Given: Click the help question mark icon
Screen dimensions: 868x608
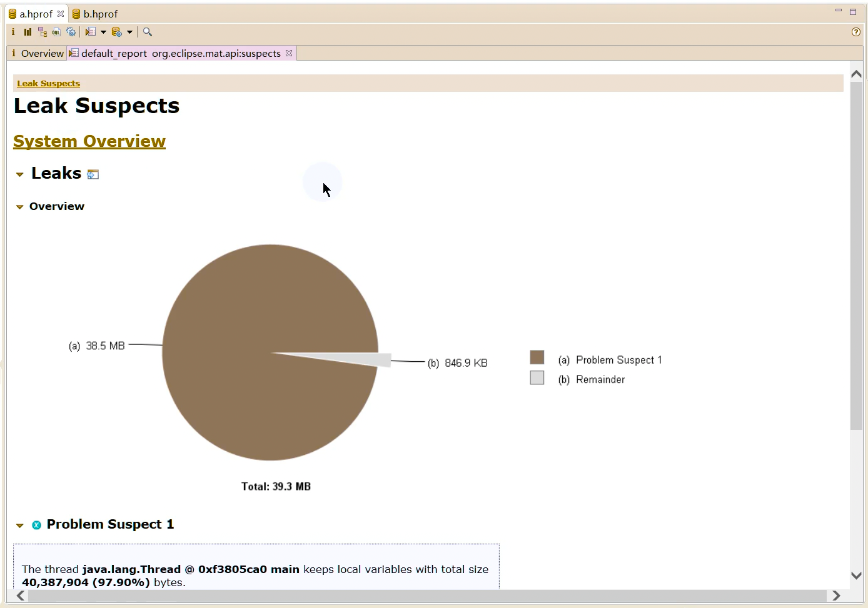Looking at the screenshot, I should (855, 32).
